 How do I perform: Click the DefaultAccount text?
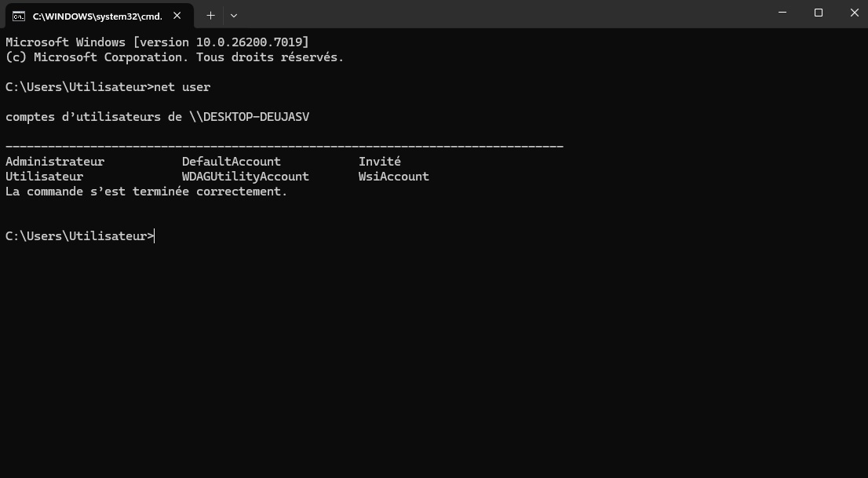click(232, 161)
